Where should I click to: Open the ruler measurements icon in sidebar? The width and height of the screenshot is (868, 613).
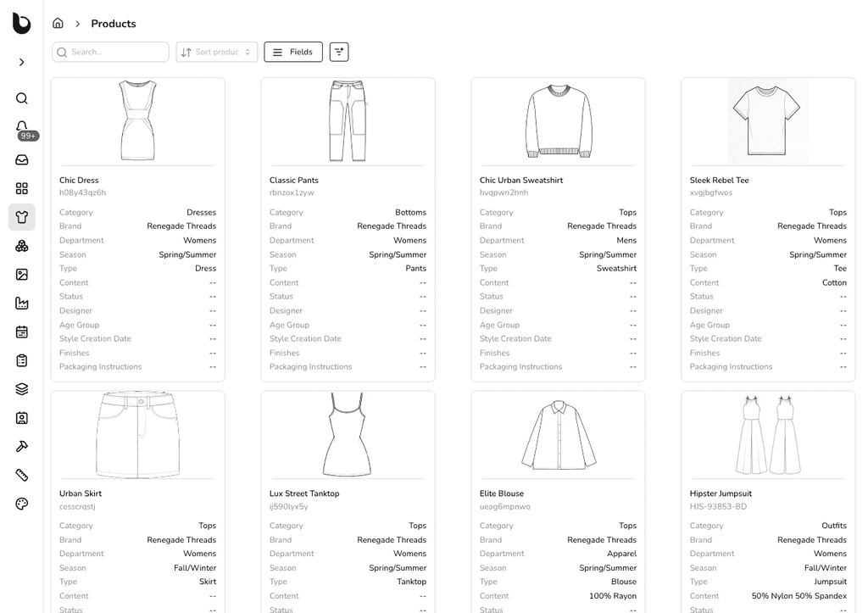[x=21, y=475]
